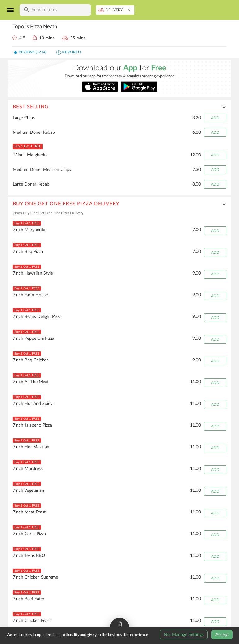
Task: Add 12inch Margherita to order
Action: [215, 155]
